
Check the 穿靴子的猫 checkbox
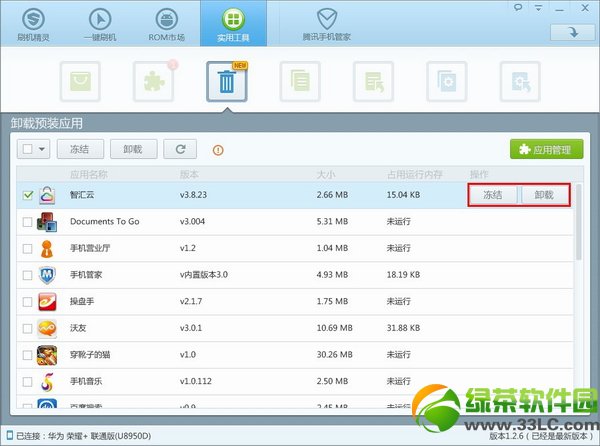coord(28,355)
